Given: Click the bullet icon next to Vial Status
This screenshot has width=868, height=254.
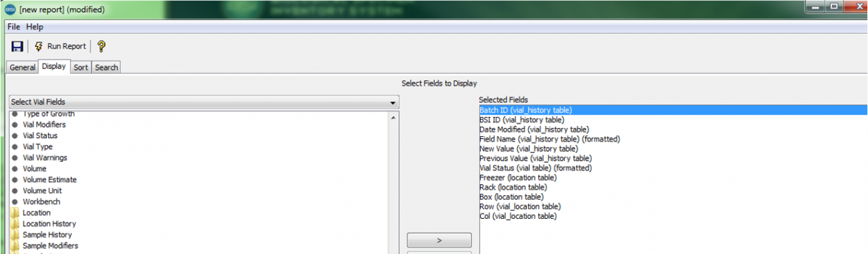Looking at the screenshot, I should pyautogui.click(x=14, y=135).
